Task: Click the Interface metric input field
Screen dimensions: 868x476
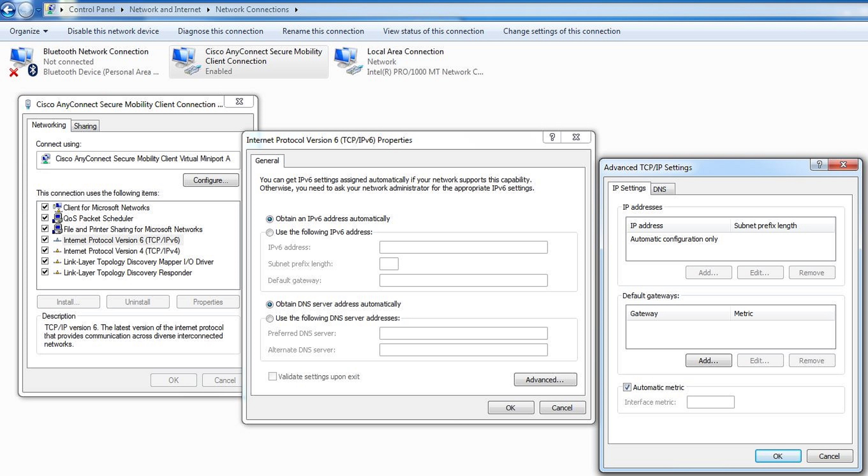Action: coord(710,402)
